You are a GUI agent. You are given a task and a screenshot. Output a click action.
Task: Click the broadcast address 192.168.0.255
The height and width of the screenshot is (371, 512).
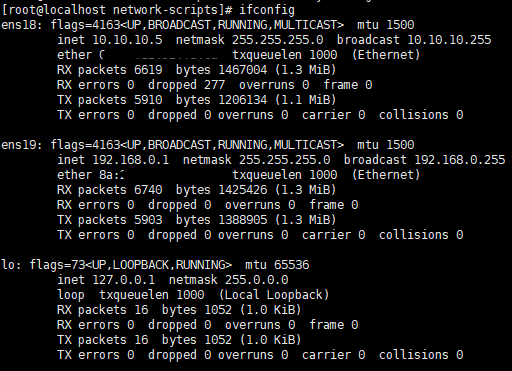click(x=460, y=160)
